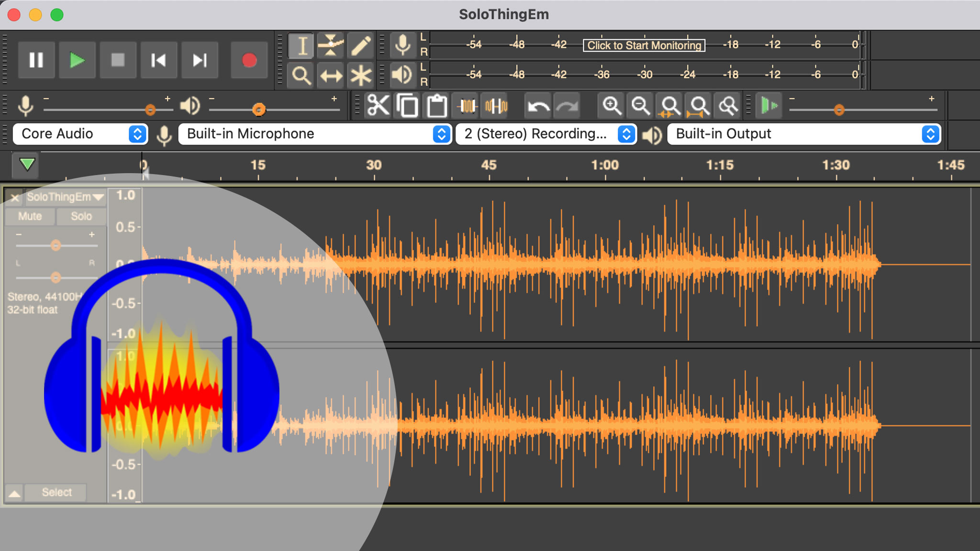This screenshot has width=980, height=551.
Task: Start recording with the red Record button
Action: tap(248, 60)
